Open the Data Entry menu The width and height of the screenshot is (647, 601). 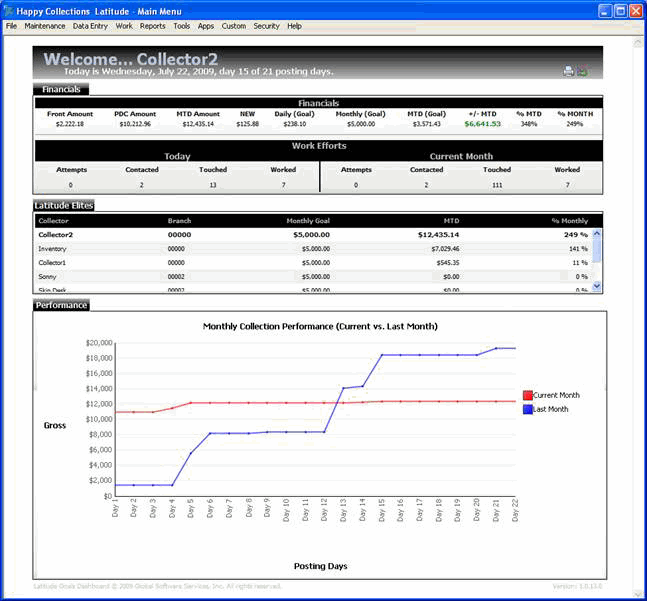(x=90, y=26)
